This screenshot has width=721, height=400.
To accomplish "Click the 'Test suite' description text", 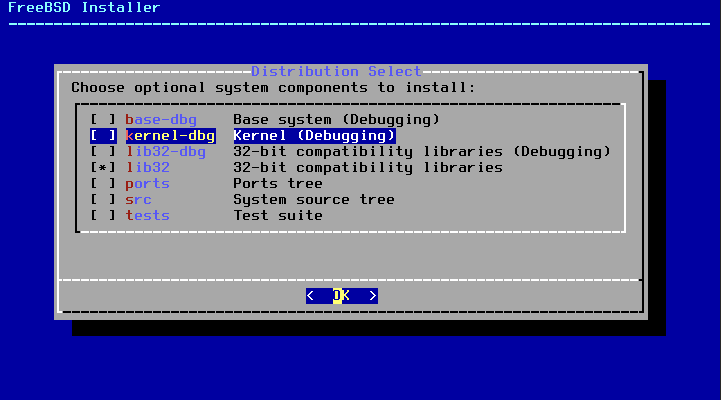I will [x=277, y=216].
